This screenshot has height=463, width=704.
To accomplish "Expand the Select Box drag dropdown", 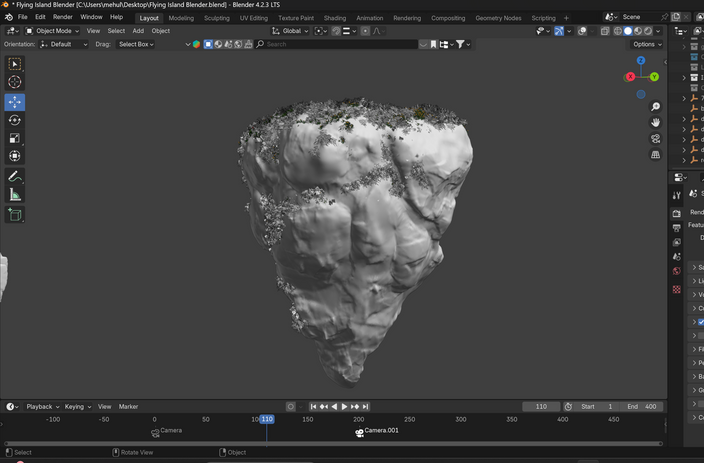I will (x=136, y=44).
